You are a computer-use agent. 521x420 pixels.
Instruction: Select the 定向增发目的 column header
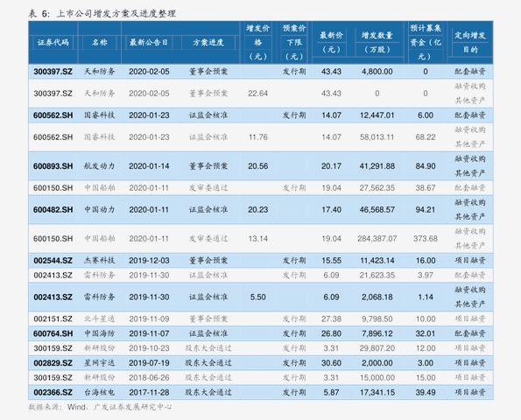pyautogui.click(x=470, y=43)
